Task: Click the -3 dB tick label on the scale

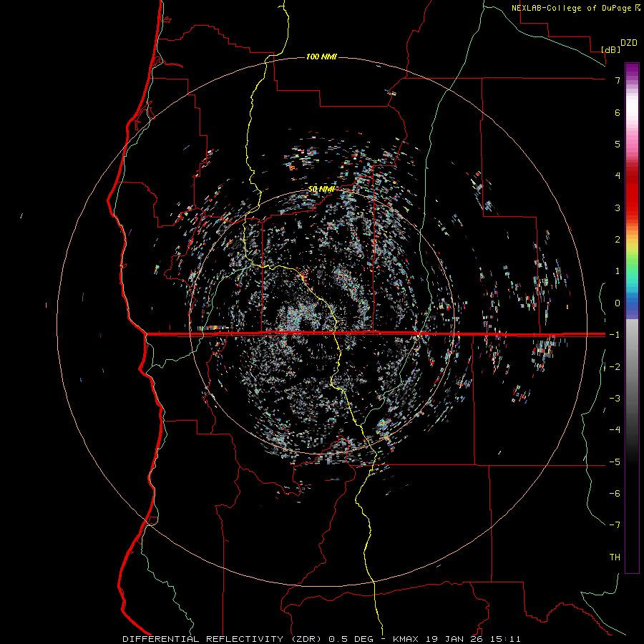Action: pyautogui.click(x=615, y=399)
